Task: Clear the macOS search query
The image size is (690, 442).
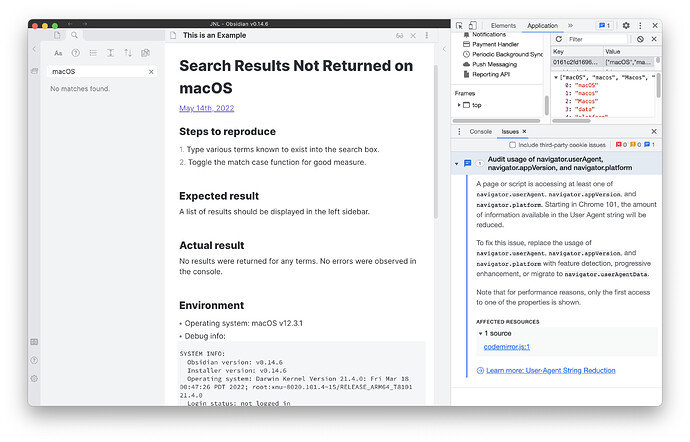Action: [151, 72]
